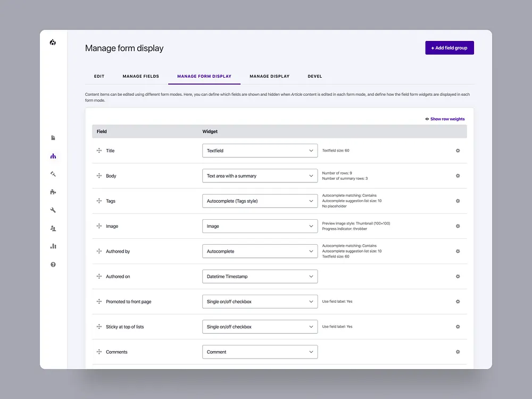The width and height of the screenshot is (532, 399).
Task: Open the Content section from the sidebar
Action: (53, 137)
